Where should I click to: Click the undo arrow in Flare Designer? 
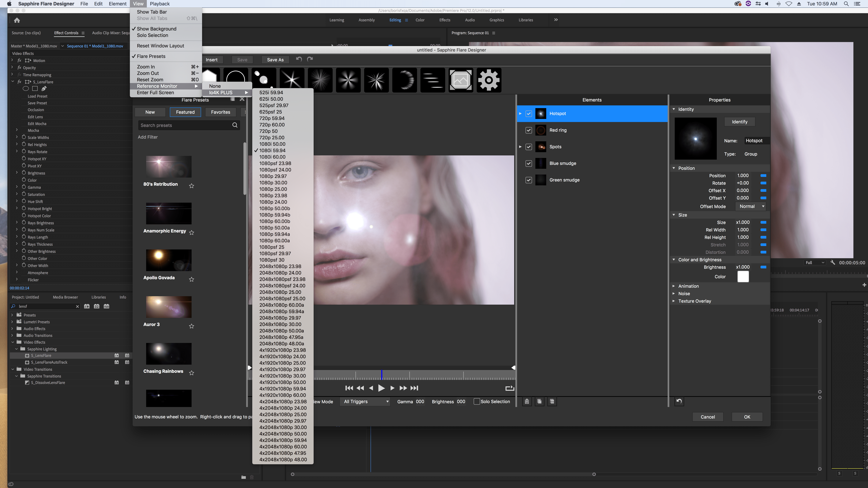click(x=299, y=59)
